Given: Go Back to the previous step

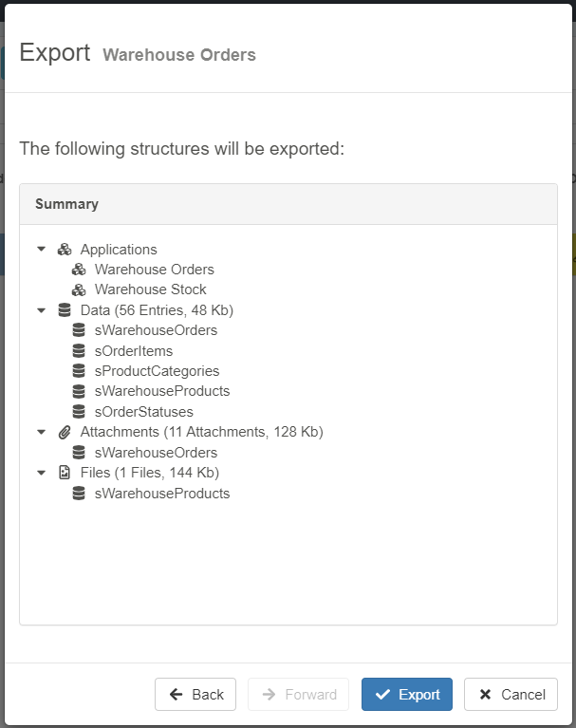Looking at the screenshot, I should [x=195, y=695].
